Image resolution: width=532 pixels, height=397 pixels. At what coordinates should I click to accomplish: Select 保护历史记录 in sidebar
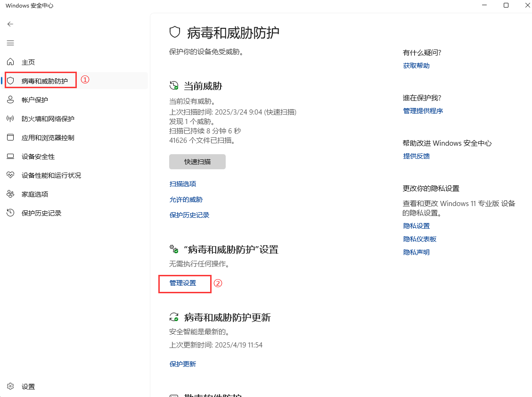pos(41,213)
